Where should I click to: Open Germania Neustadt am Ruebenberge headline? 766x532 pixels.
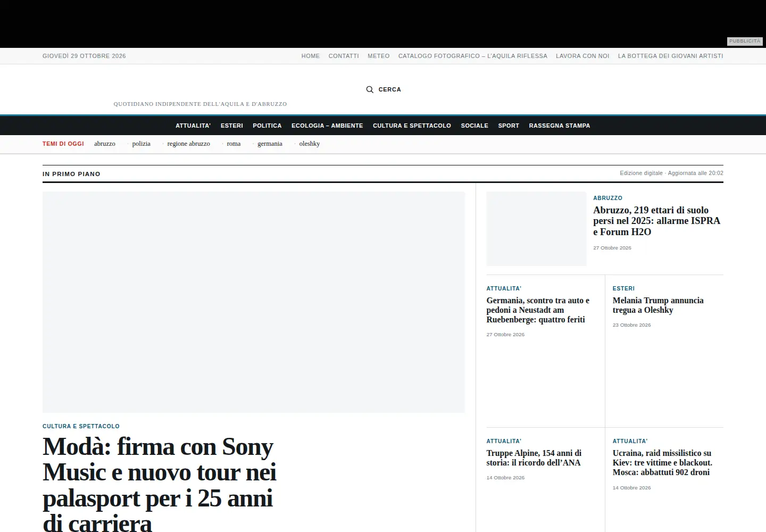[x=538, y=310]
